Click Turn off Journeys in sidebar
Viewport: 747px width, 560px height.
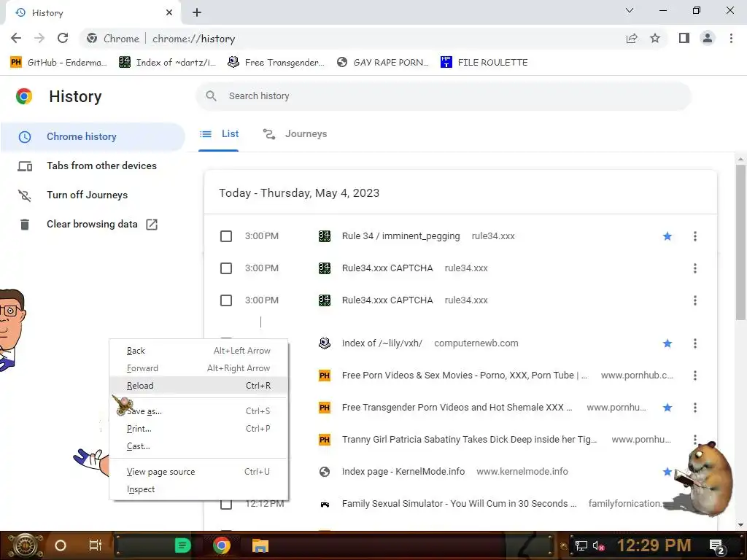click(93, 195)
